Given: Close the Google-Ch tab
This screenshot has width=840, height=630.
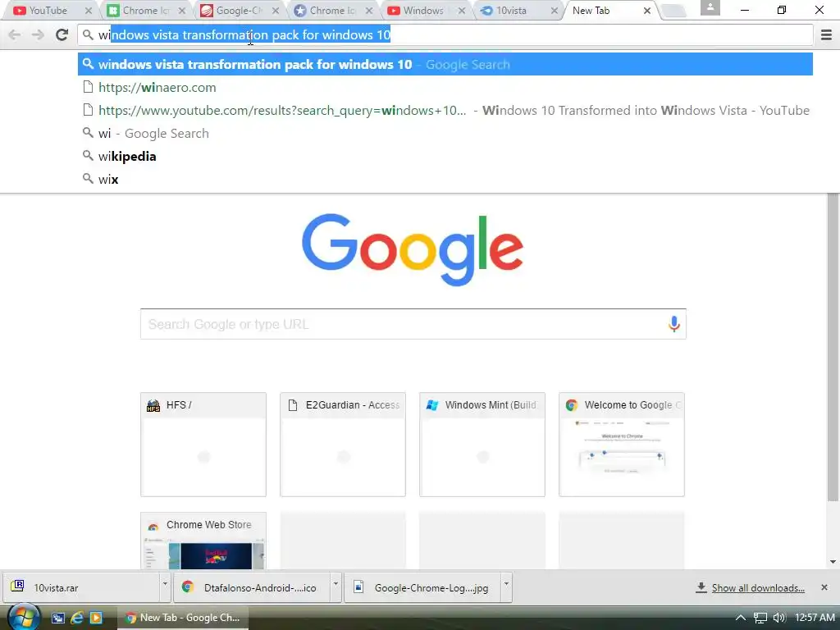Looking at the screenshot, I should [276, 11].
